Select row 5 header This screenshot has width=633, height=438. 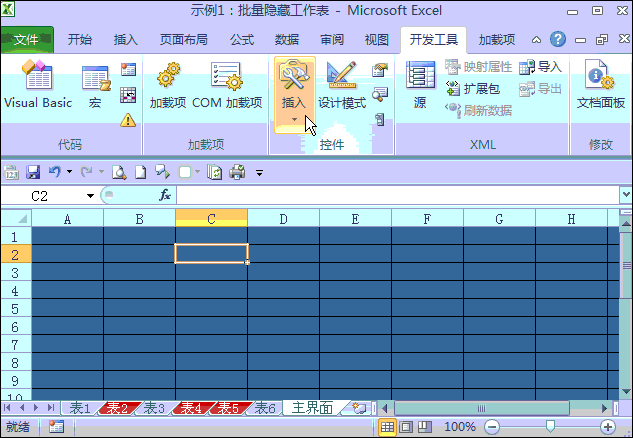coord(16,309)
